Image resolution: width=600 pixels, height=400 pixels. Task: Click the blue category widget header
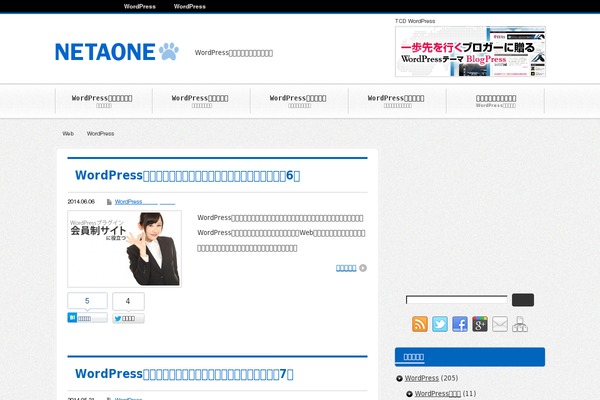click(470, 357)
